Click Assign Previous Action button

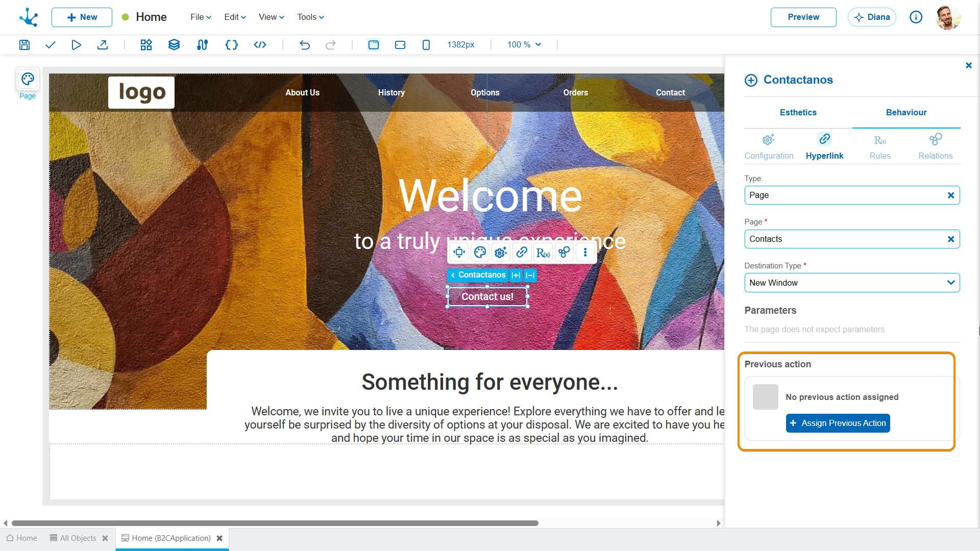tap(838, 423)
